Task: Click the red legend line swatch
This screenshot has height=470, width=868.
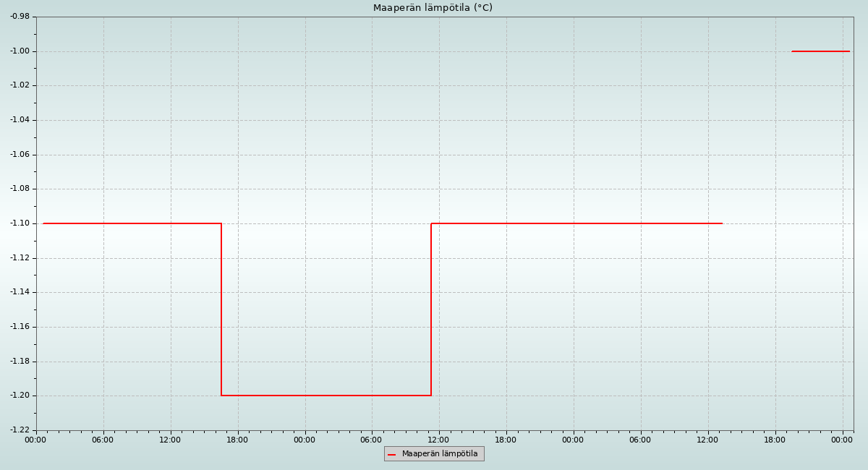Action: click(x=391, y=454)
